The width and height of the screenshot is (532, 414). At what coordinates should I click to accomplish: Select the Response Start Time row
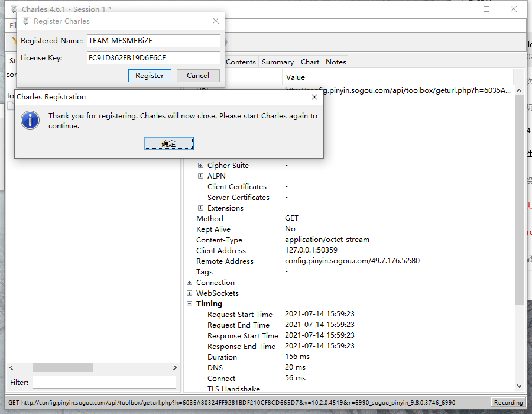[x=349, y=335]
